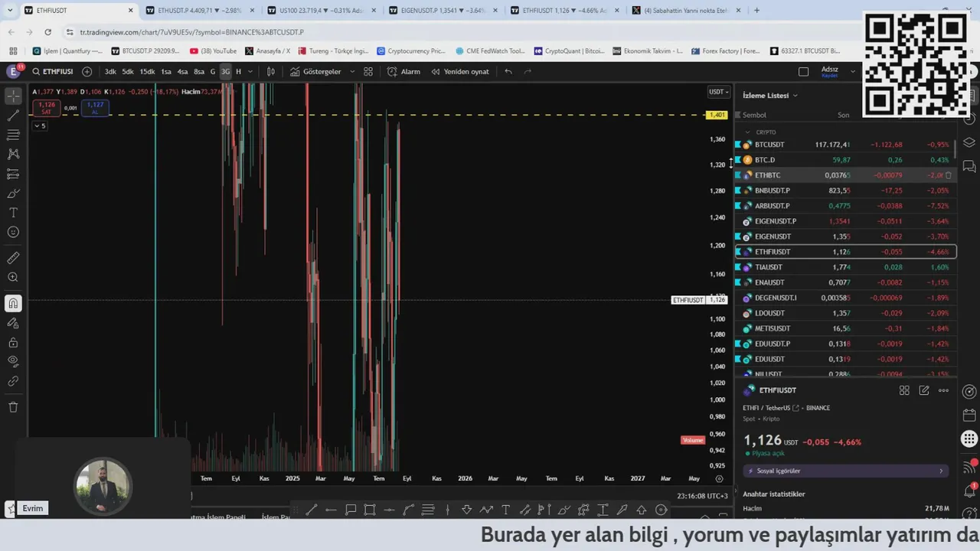This screenshot has height=551, width=980.
Task: Click the browser address bar
Action: click(x=459, y=32)
